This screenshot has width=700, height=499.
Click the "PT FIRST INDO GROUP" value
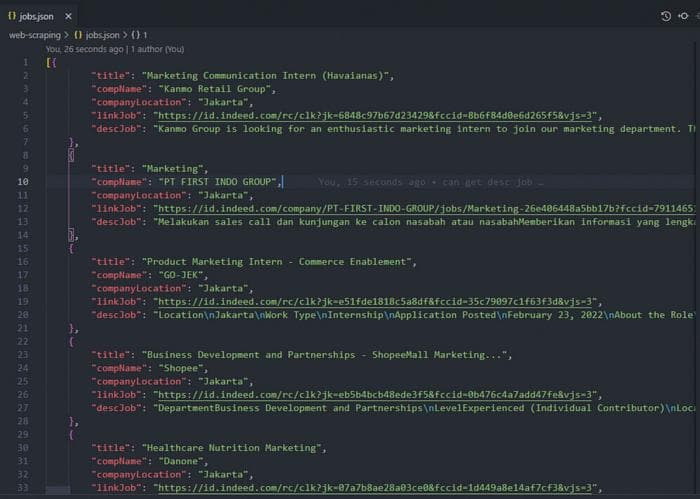point(217,182)
